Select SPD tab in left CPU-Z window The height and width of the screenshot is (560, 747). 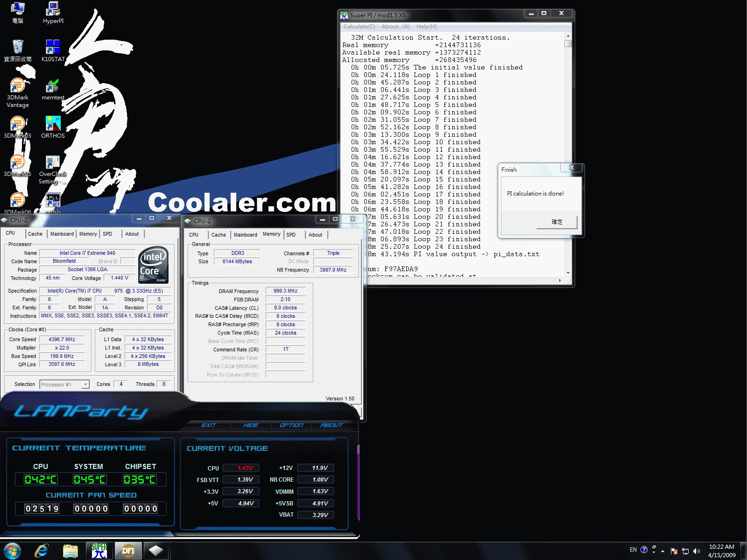pos(107,234)
